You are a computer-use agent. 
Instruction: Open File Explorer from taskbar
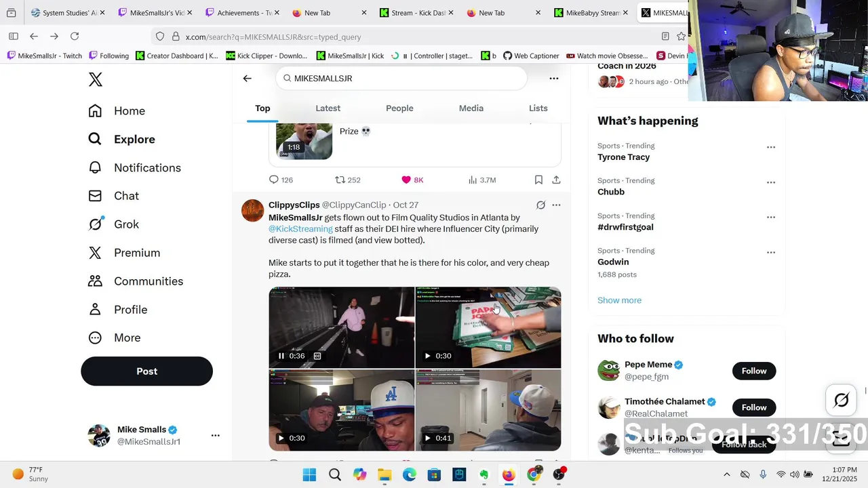(384, 474)
